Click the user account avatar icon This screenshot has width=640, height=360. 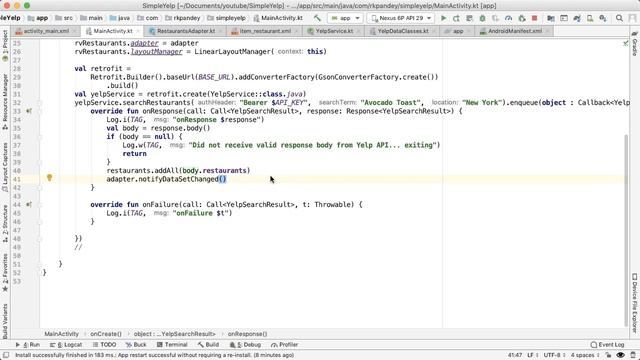click(633, 18)
